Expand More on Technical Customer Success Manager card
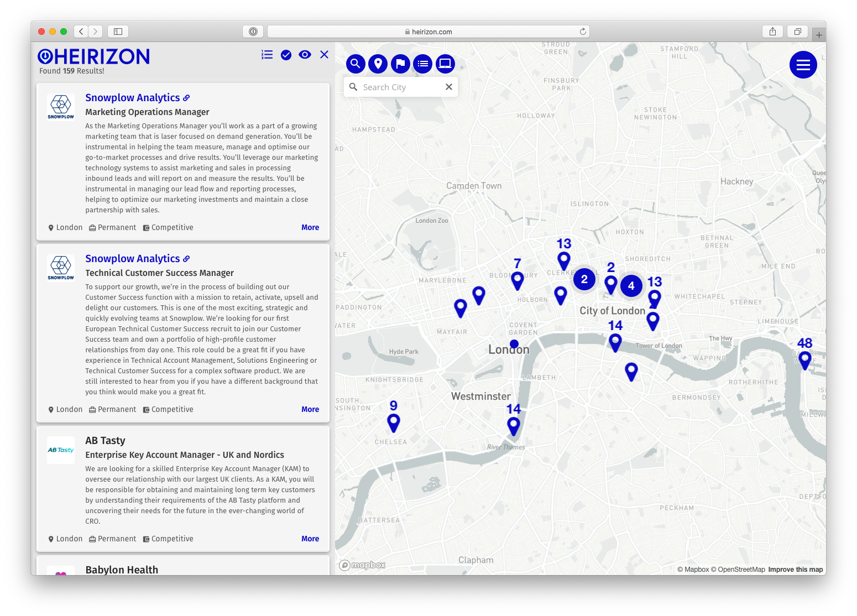Image resolution: width=857 pixels, height=616 pixels. [x=310, y=409]
